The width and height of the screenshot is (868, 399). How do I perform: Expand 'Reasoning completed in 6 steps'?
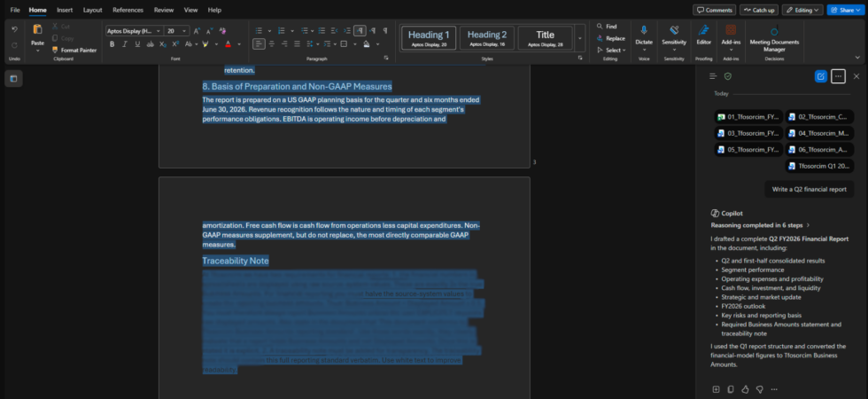tap(760, 225)
